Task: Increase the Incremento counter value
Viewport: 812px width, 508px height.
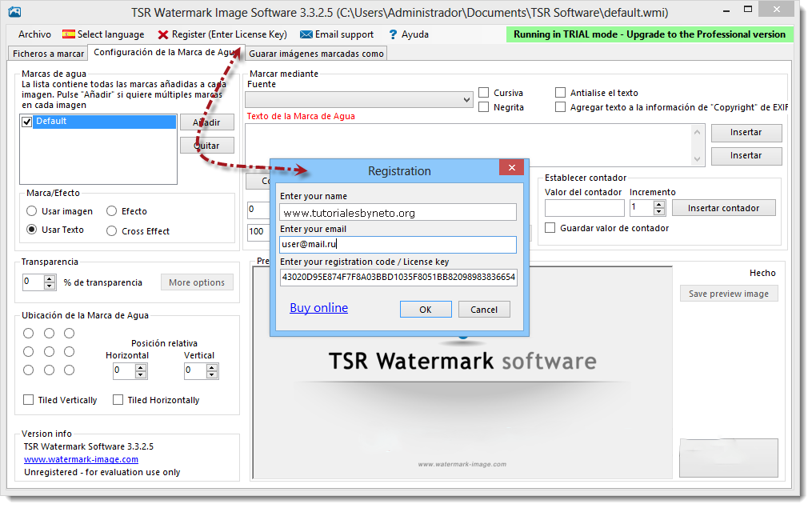Action: point(659,205)
